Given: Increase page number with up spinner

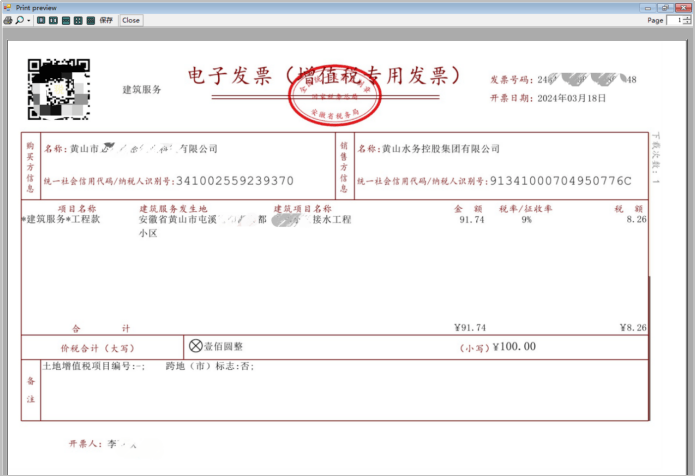Looking at the screenshot, I should pos(689,17).
